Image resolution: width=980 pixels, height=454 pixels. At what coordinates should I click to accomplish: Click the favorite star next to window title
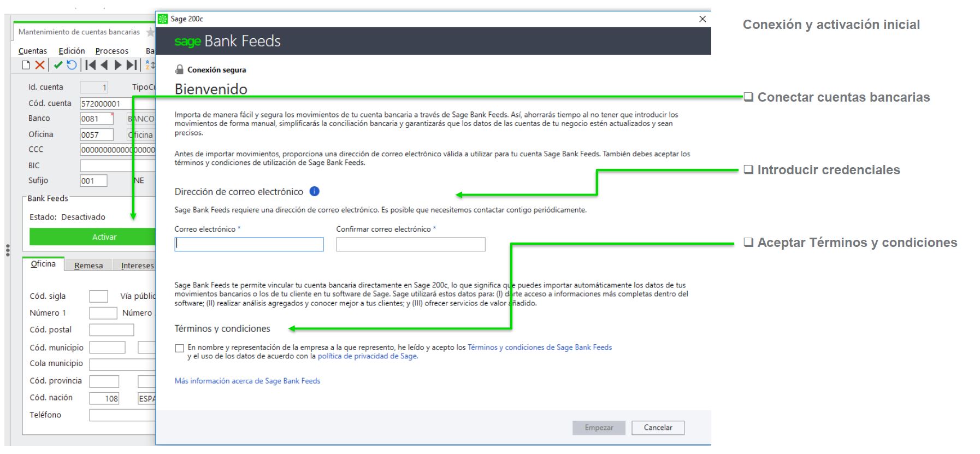(x=150, y=32)
